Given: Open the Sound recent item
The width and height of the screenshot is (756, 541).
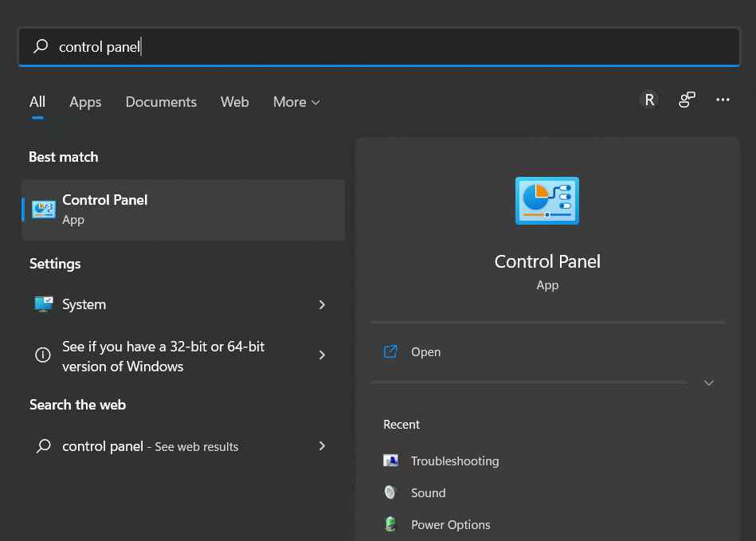Looking at the screenshot, I should (x=428, y=492).
